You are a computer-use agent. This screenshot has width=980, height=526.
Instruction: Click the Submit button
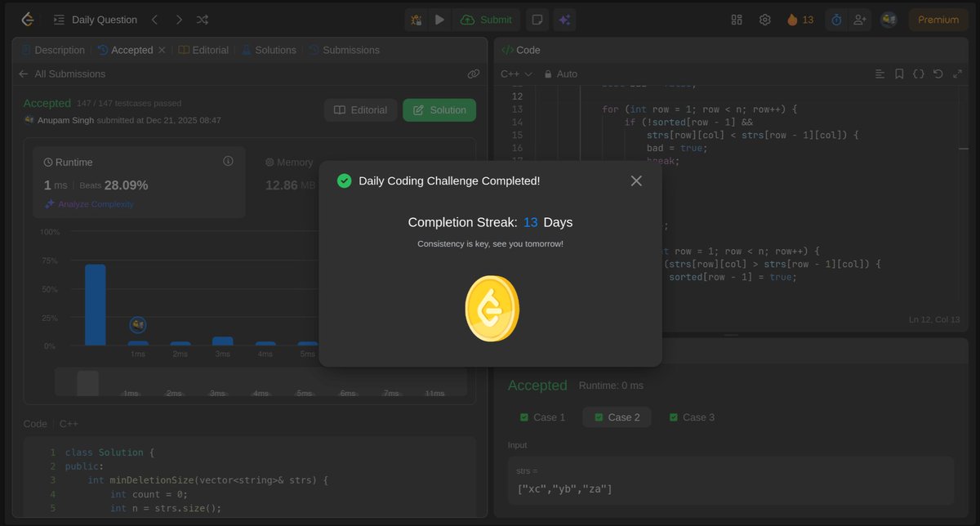487,20
